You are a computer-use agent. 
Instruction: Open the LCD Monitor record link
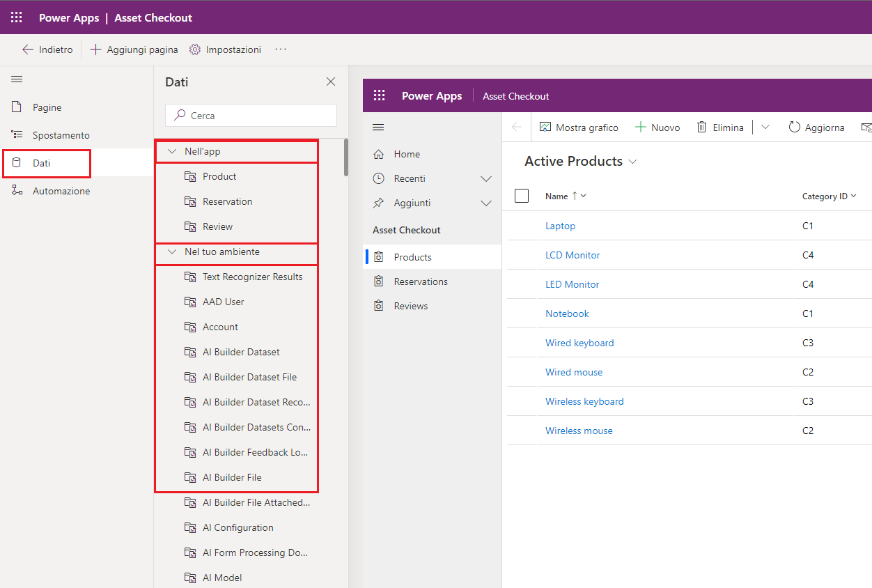(x=573, y=255)
